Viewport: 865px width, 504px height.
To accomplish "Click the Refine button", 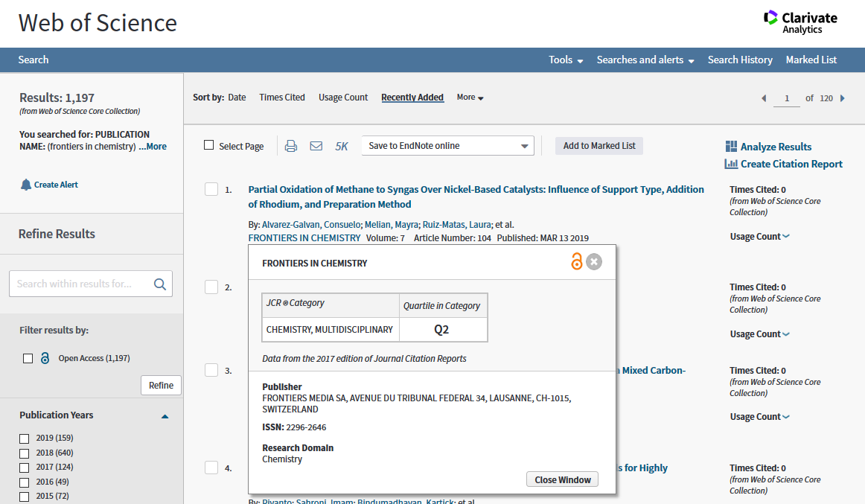I will point(161,386).
